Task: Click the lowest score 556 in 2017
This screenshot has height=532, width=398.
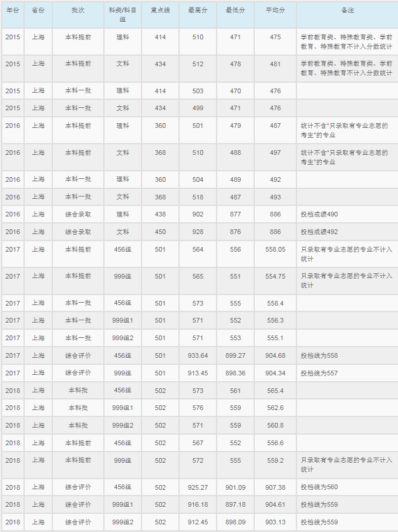Action: click(x=235, y=249)
